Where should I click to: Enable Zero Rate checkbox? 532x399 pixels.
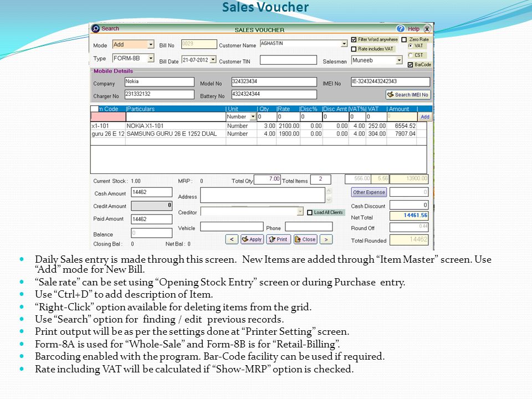pos(404,40)
